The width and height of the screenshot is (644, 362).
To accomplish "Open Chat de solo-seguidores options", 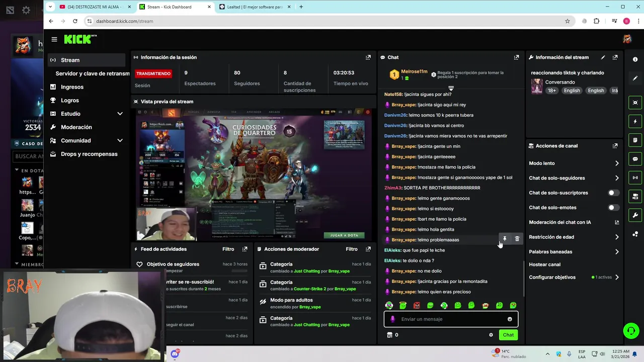I will [574, 178].
